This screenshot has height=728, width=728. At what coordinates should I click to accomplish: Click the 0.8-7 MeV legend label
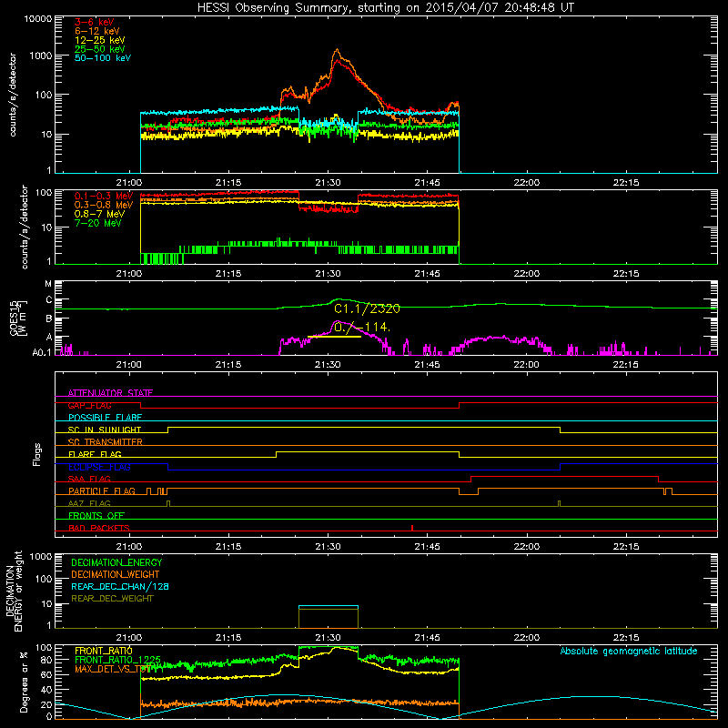pyautogui.click(x=100, y=214)
